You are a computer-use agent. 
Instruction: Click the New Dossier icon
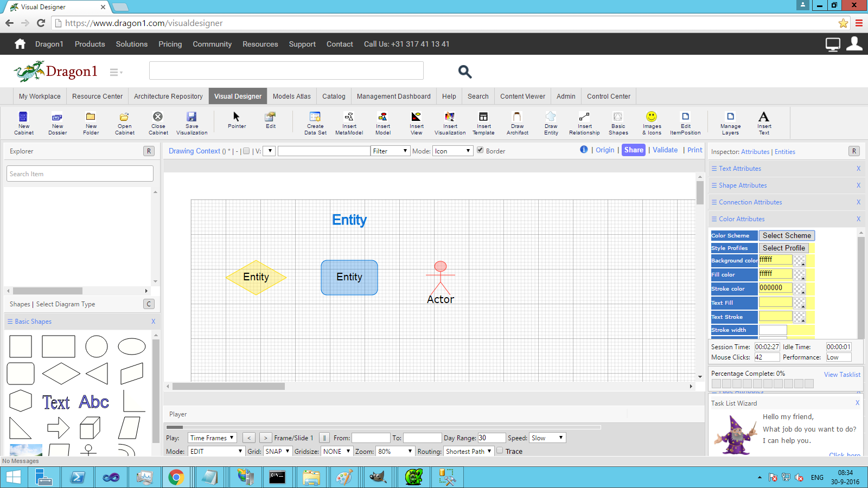(57, 123)
